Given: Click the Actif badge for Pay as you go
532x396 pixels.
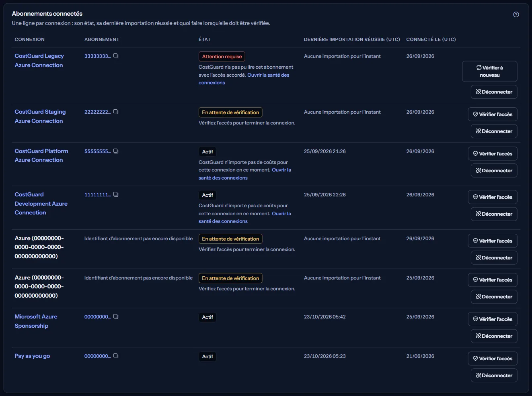Looking at the screenshot, I should 207,357.
